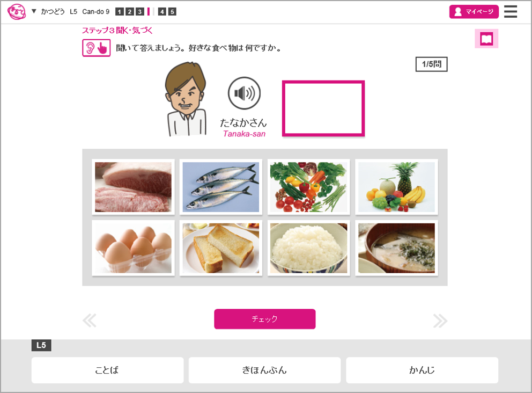Screen dimensions: 532x393
Task: Play Tanaka-san's audio with speaker icon
Action: 244,93
